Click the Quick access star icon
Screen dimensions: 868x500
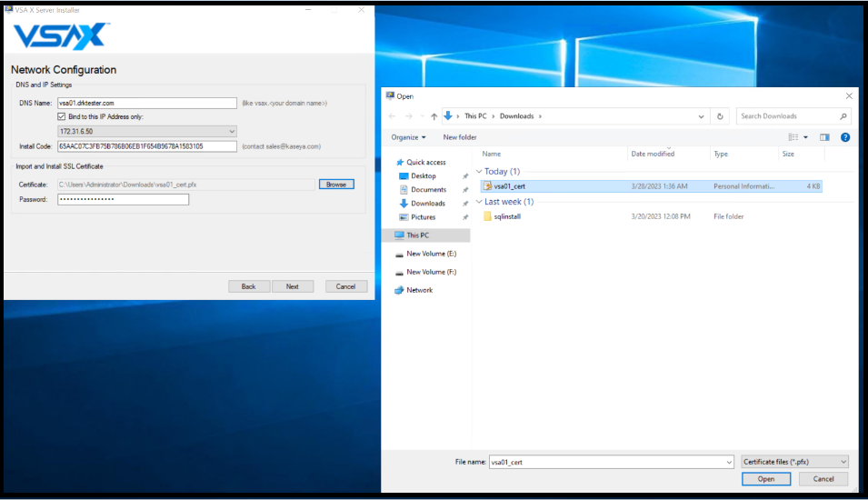coord(400,162)
